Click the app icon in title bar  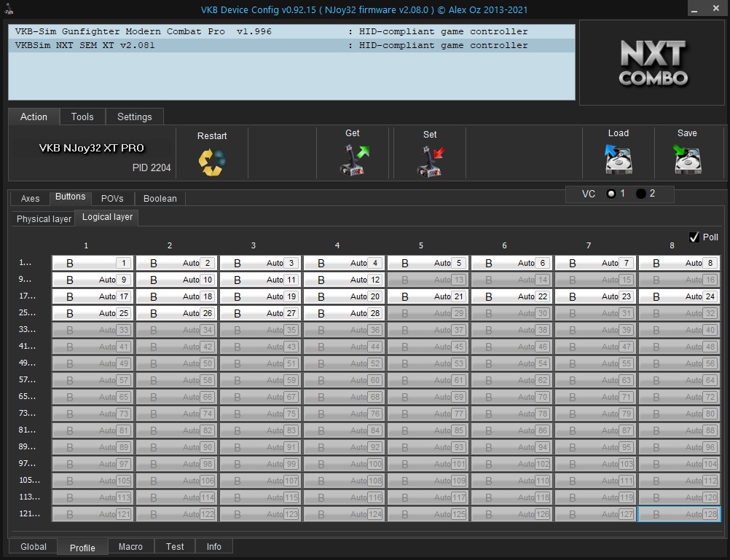[9, 9]
